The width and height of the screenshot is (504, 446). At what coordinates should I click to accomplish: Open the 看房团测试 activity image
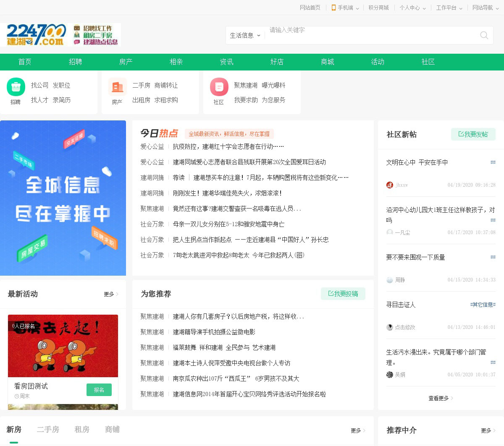click(x=63, y=346)
